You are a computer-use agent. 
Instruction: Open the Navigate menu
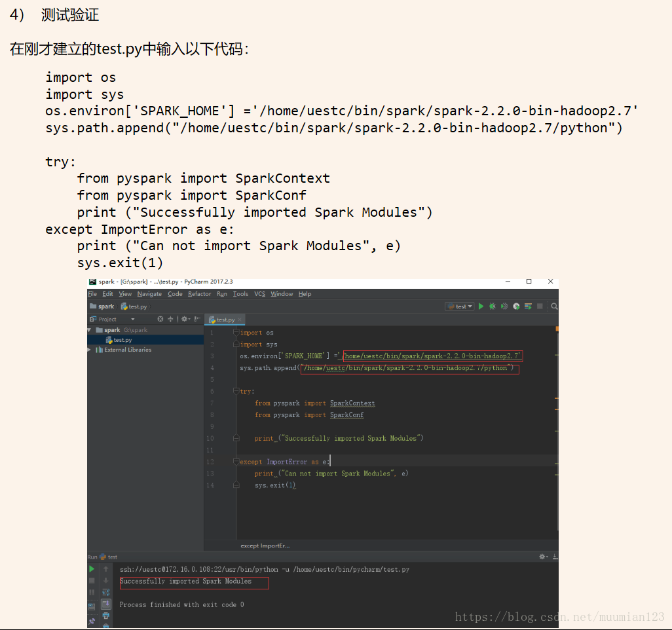(149, 294)
